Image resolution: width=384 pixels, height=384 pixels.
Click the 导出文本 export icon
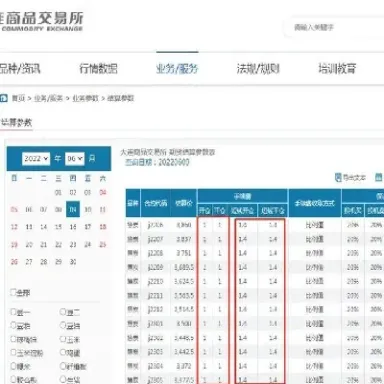click(x=338, y=177)
